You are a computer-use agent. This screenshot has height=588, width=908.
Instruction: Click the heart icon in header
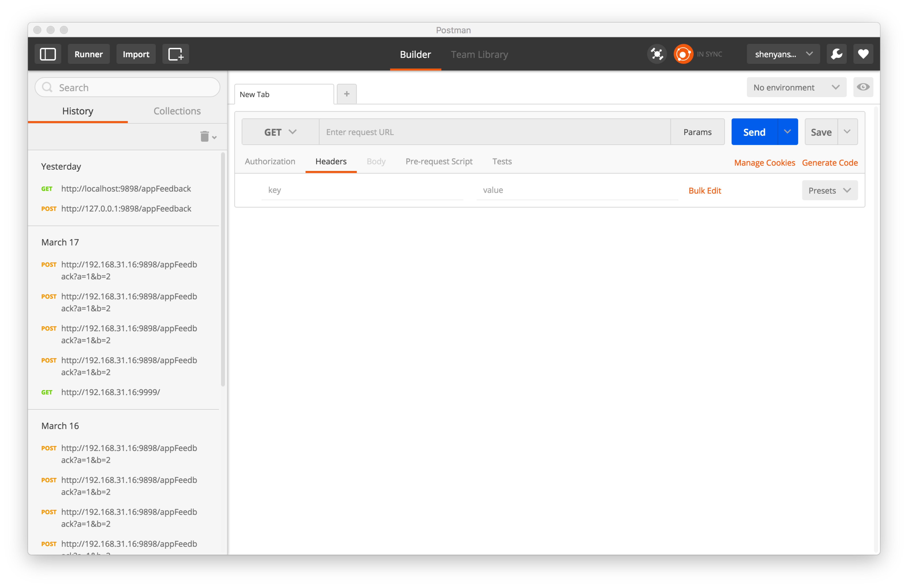[863, 54]
